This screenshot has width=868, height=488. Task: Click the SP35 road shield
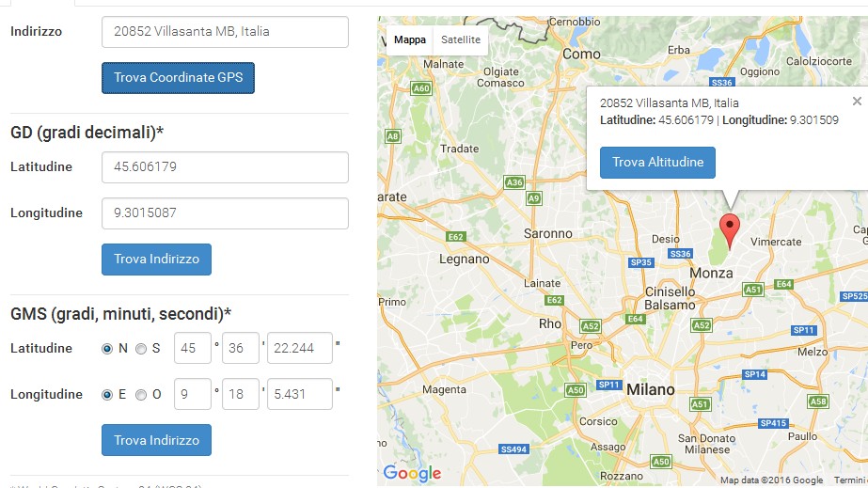641,262
